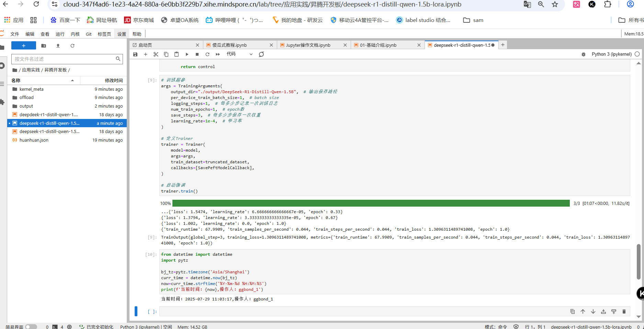Switch to the Jupyter操作文档.ipynb tab
This screenshot has height=329, width=644.
(308, 45)
